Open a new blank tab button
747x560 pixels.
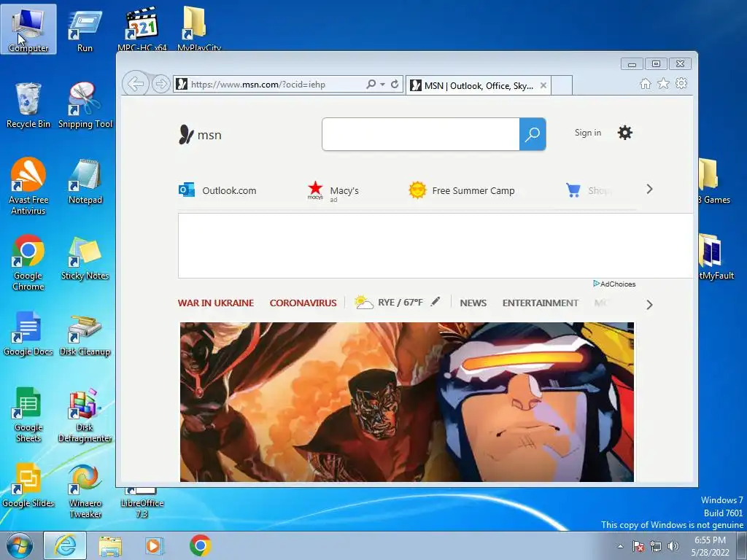pos(562,86)
